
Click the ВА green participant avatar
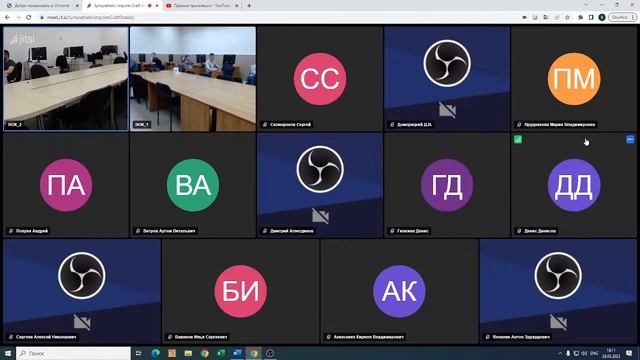tap(193, 185)
